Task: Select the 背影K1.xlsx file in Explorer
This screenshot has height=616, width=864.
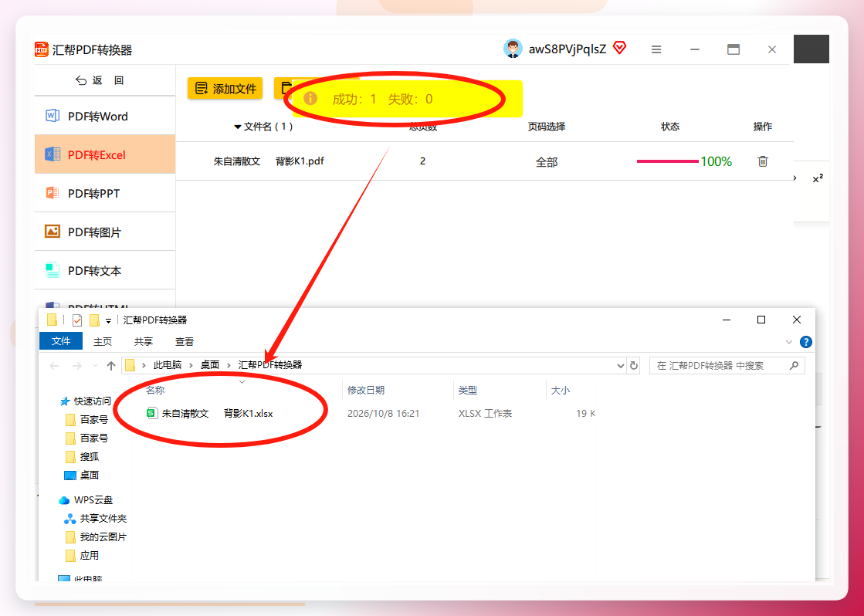Action: point(209,413)
